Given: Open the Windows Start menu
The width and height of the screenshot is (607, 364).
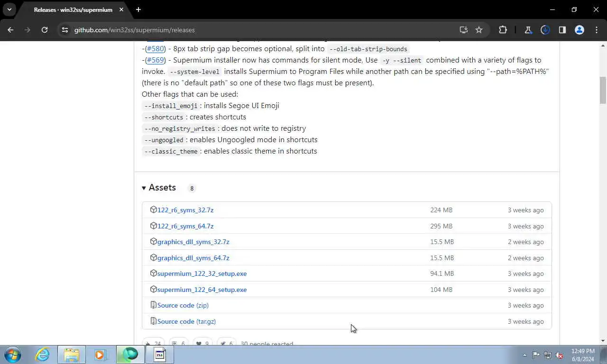Looking at the screenshot, I should coord(13,355).
